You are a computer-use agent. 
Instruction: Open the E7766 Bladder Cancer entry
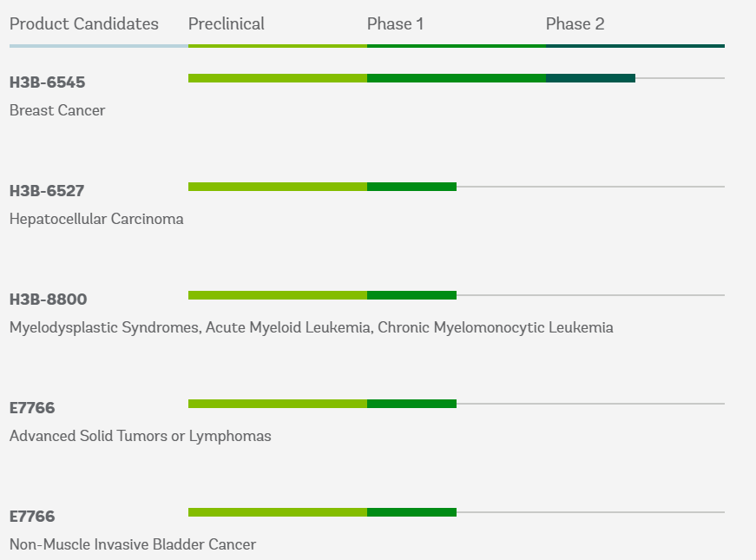32,517
